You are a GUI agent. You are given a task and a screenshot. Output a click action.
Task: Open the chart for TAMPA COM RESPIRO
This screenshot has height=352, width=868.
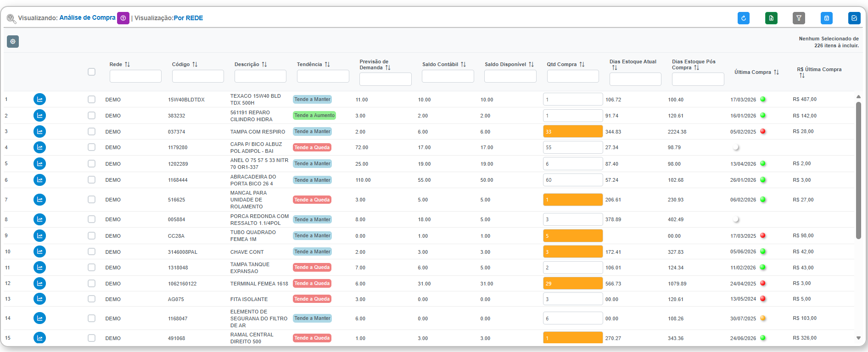coord(39,132)
